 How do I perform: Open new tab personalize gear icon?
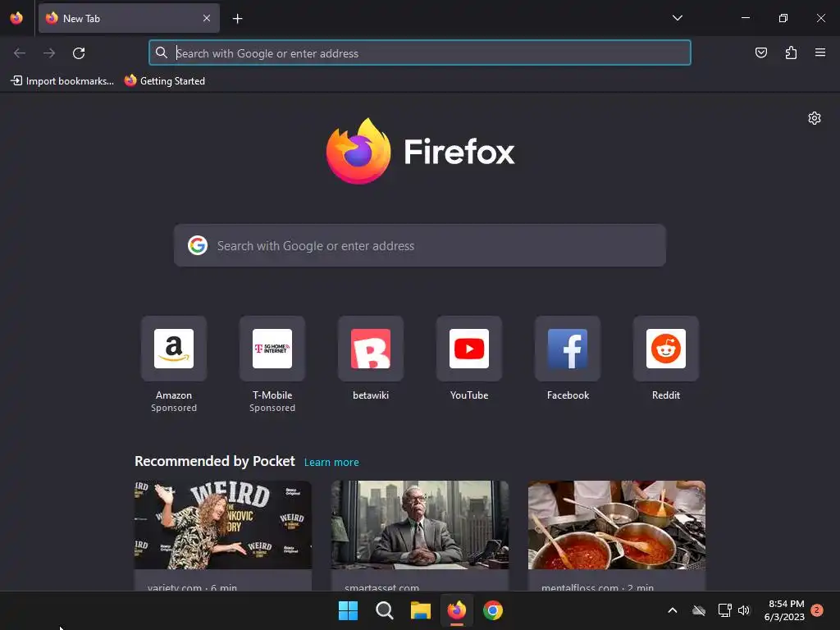[x=815, y=118]
